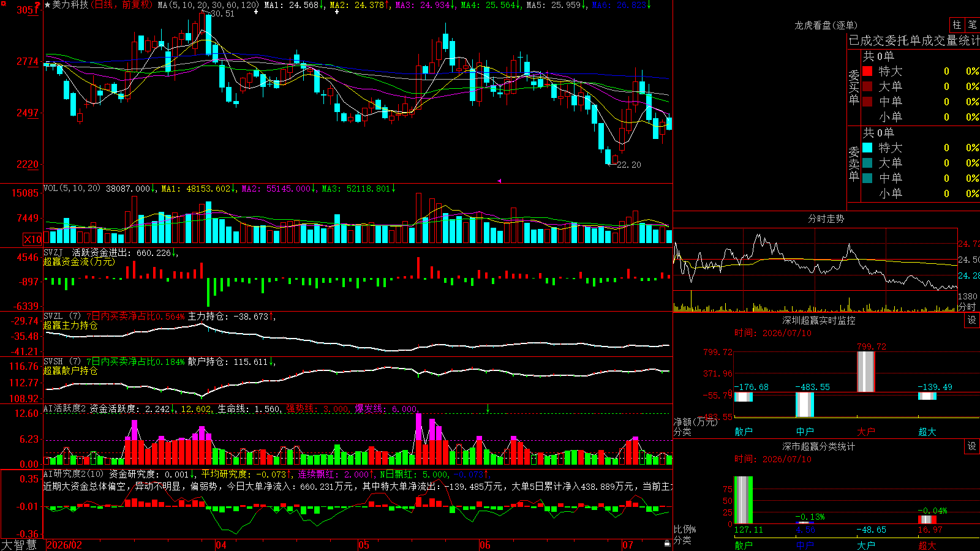Click the X10 volume scale marker
The image size is (980, 551).
[32, 239]
